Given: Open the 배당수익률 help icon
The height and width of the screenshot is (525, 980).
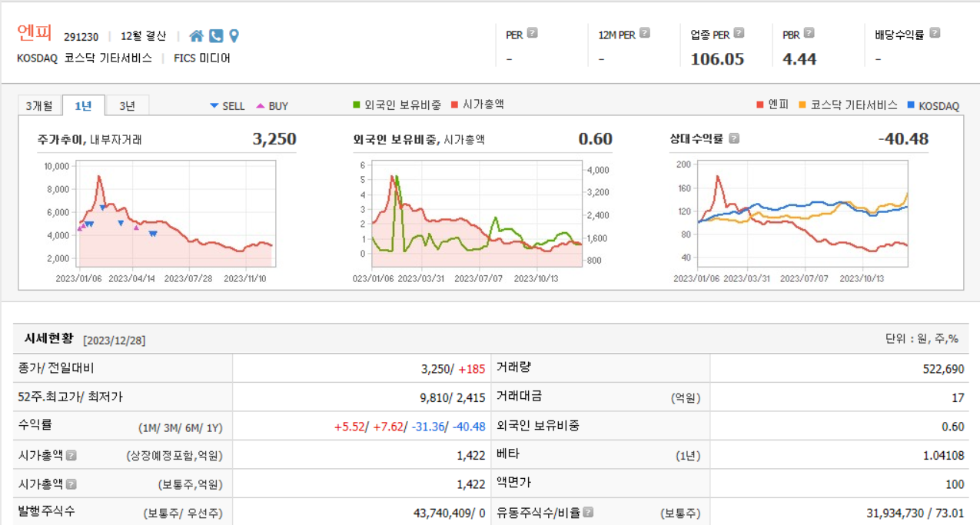Looking at the screenshot, I should [x=934, y=33].
